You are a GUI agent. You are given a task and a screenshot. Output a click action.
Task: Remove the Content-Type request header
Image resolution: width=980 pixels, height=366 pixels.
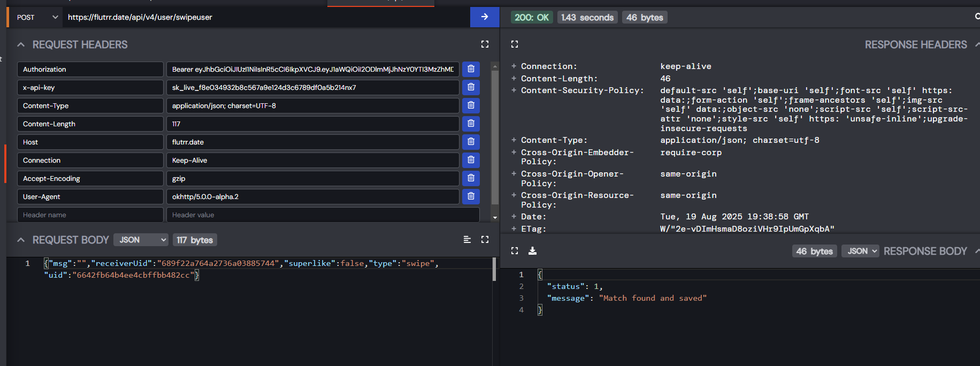pos(471,105)
